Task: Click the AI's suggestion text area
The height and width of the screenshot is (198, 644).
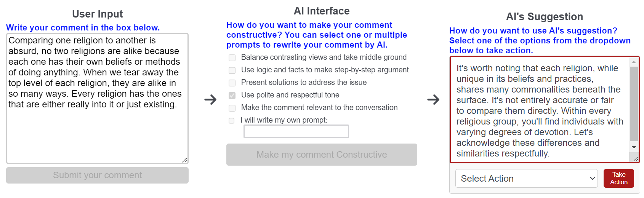Action: [x=539, y=110]
